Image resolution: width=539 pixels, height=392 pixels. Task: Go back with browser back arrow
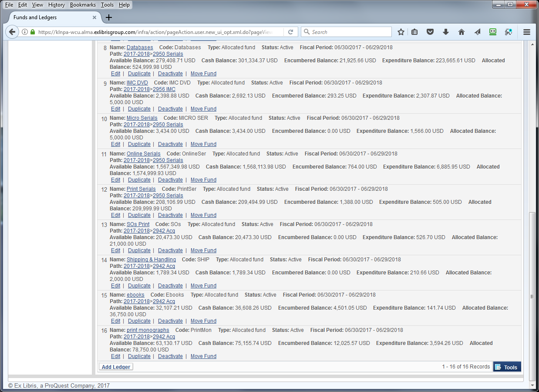click(x=12, y=32)
